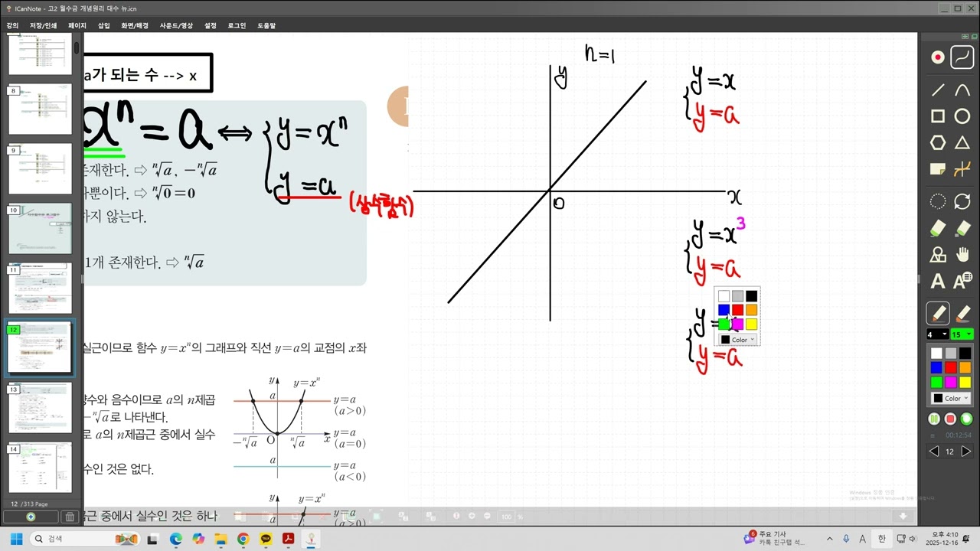Pick orange swatch in floating palette
980x551 pixels.
click(x=751, y=310)
